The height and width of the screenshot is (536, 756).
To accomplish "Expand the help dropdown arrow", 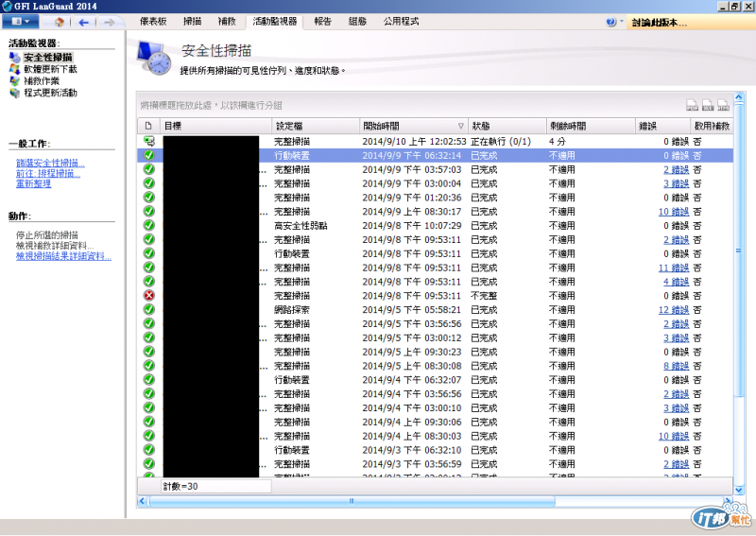I will pyautogui.click(x=621, y=21).
